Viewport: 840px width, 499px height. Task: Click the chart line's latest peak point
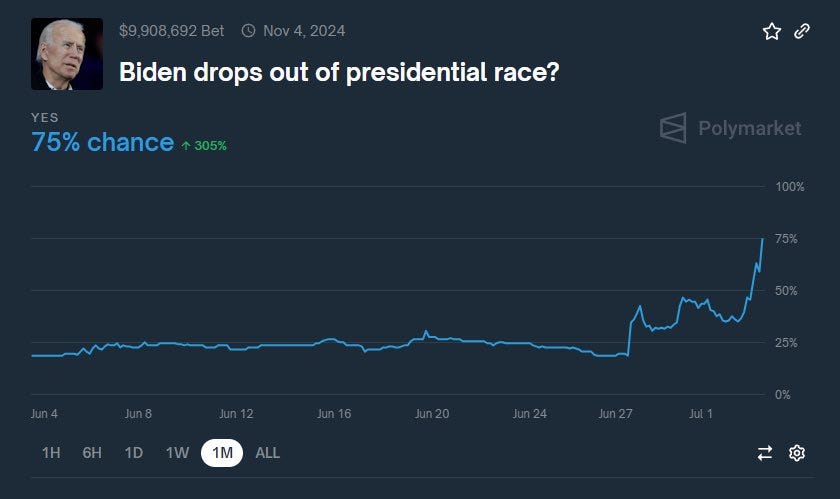(762, 239)
